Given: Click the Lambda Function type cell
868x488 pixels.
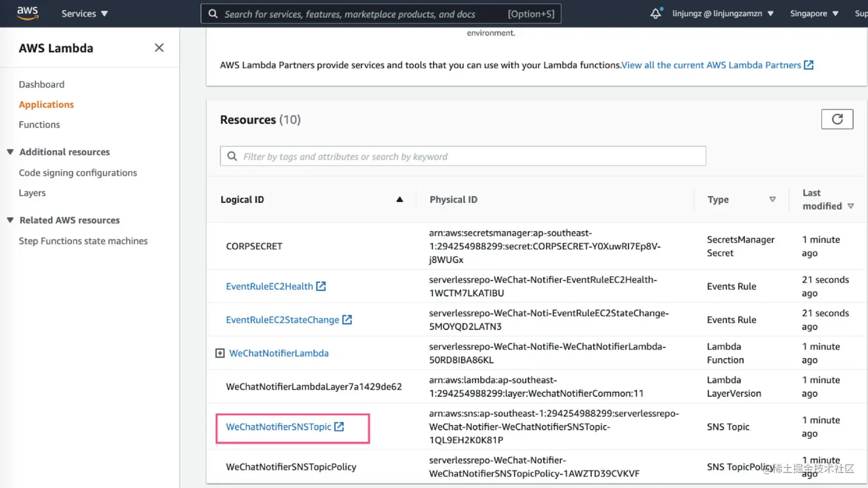Looking at the screenshot, I should coord(725,353).
